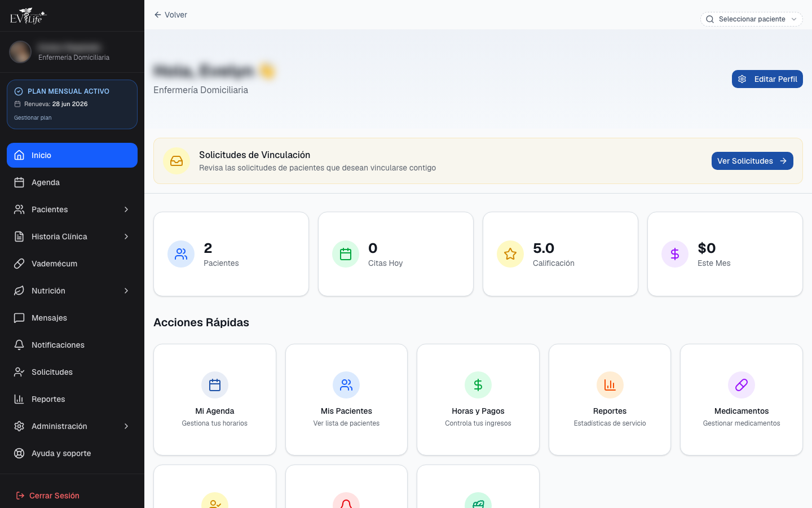Viewport: 812px width, 508px height.
Task: Click the EV Life logo
Action: coord(28,16)
